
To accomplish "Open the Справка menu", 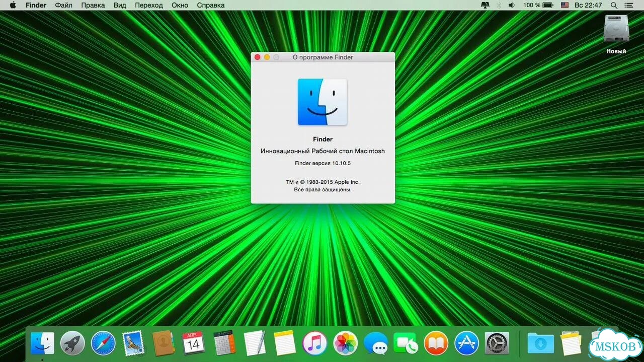I will pyautogui.click(x=211, y=5).
